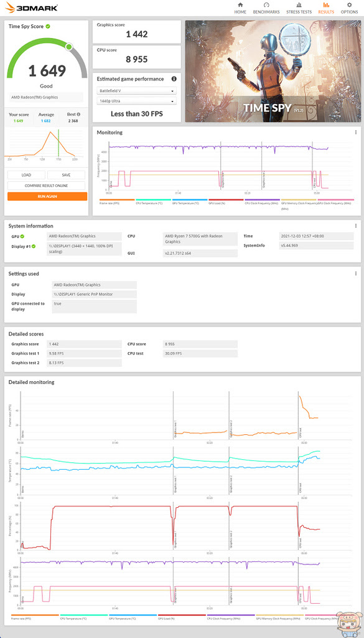Viewport: 364px width, 638px height.
Task: Click the Graphics test 2 value 8.13 FPS
Action: [x=84, y=363]
